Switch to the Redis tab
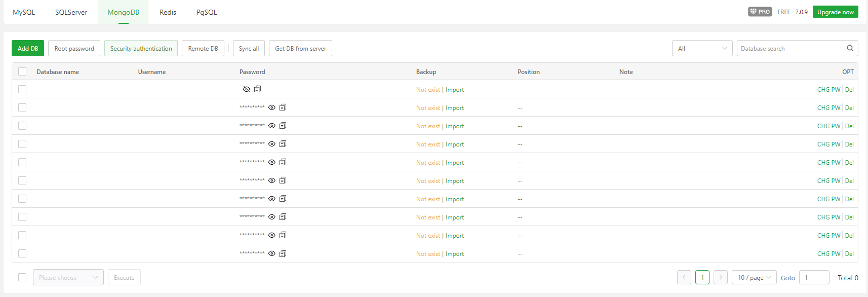 click(x=168, y=12)
